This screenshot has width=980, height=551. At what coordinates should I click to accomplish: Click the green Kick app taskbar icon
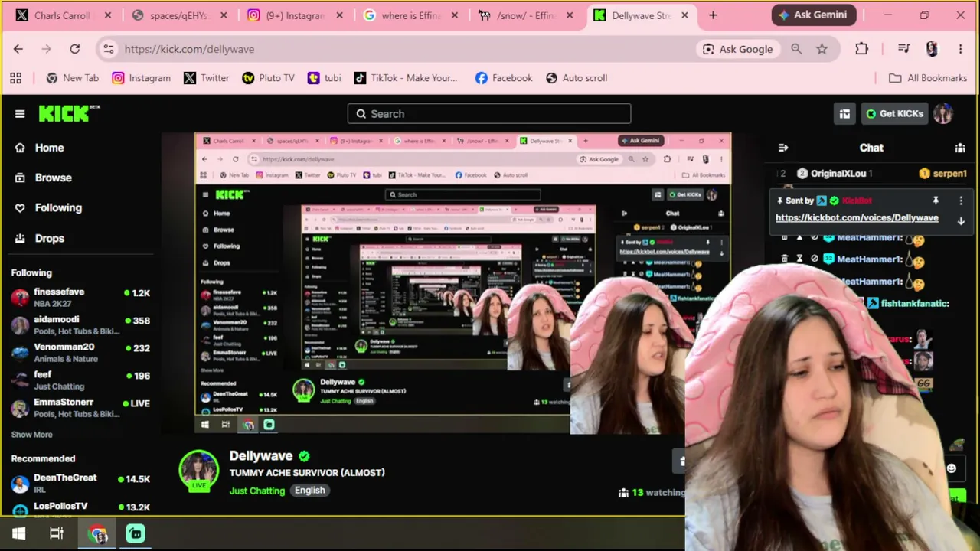(136, 533)
